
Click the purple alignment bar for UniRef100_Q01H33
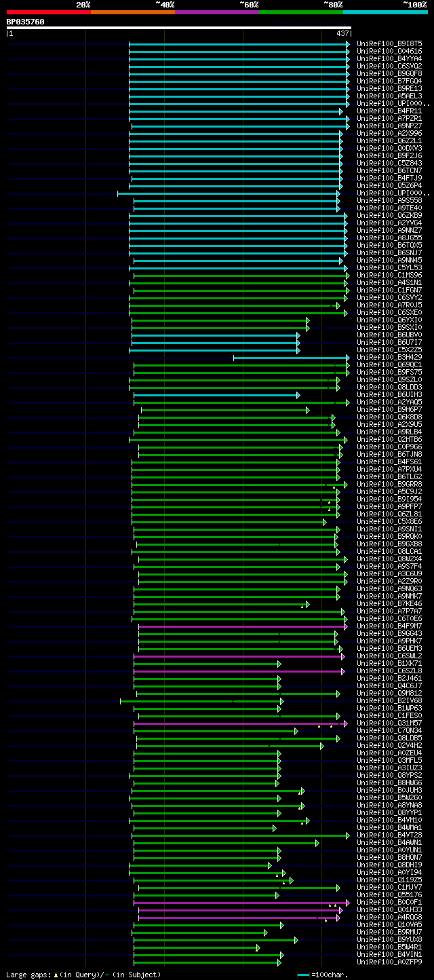coord(241,910)
